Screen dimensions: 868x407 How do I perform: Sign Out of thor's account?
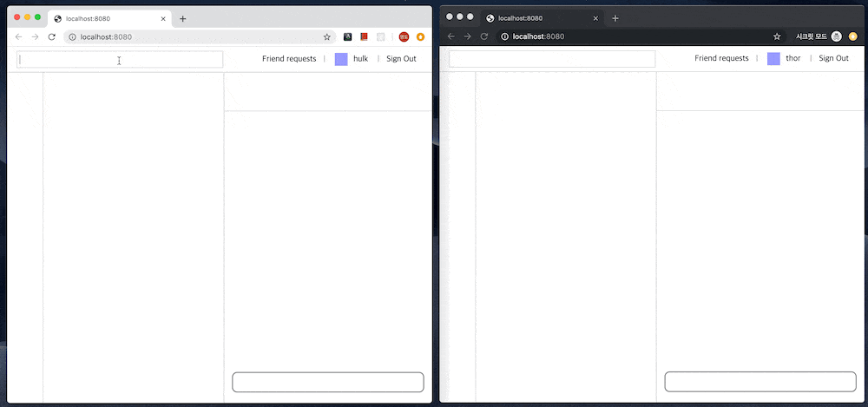tap(833, 58)
